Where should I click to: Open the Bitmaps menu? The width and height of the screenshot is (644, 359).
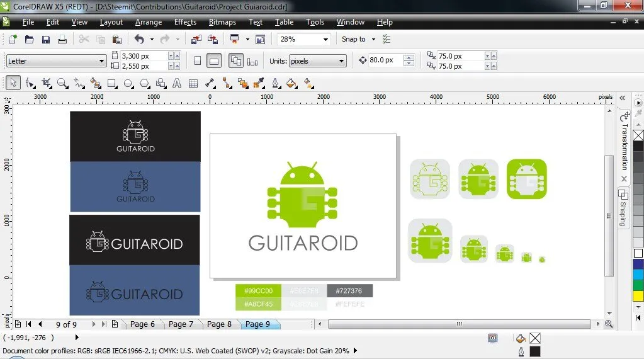click(222, 22)
